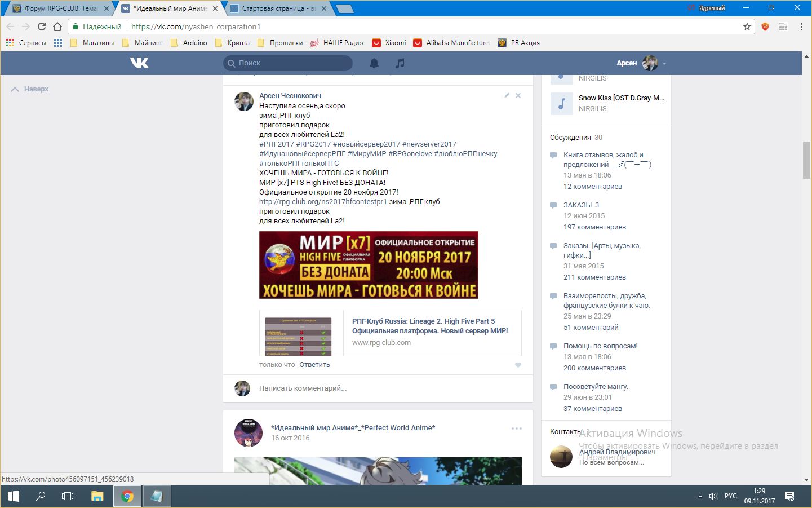Open the Крипта bookmarks folder

(x=233, y=43)
